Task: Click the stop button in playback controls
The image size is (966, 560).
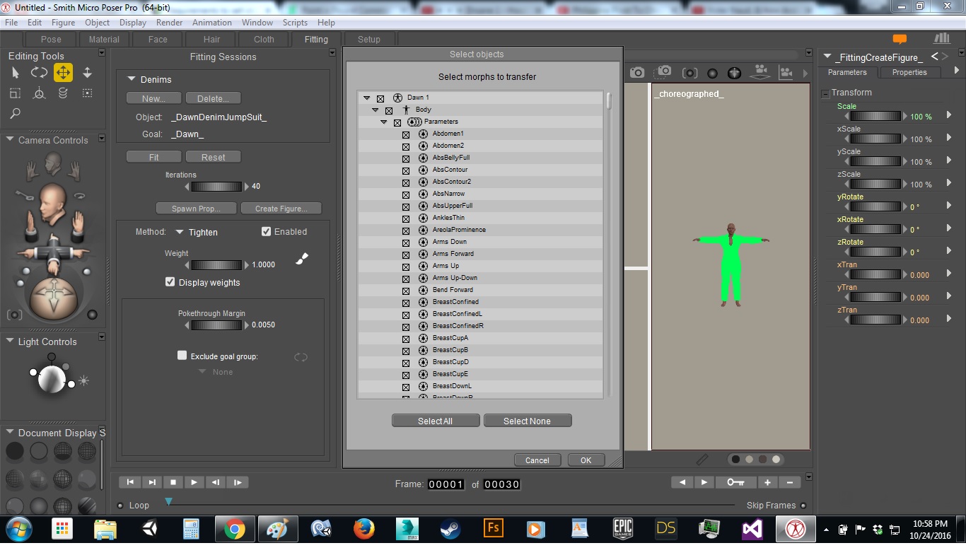Action: click(173, 482)
